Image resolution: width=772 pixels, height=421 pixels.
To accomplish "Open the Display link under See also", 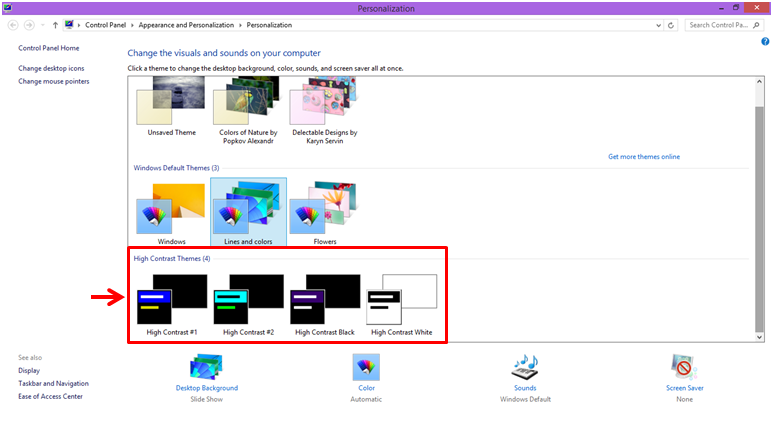I will click(29, 371).
